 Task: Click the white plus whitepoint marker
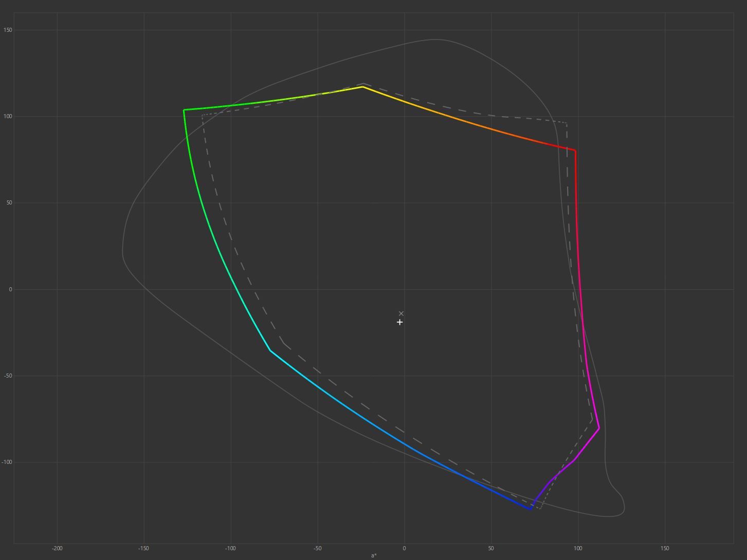(x=399, y=322)
